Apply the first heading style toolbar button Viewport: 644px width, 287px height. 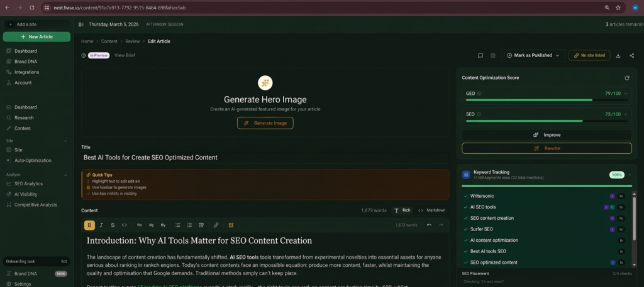[139, 225]
